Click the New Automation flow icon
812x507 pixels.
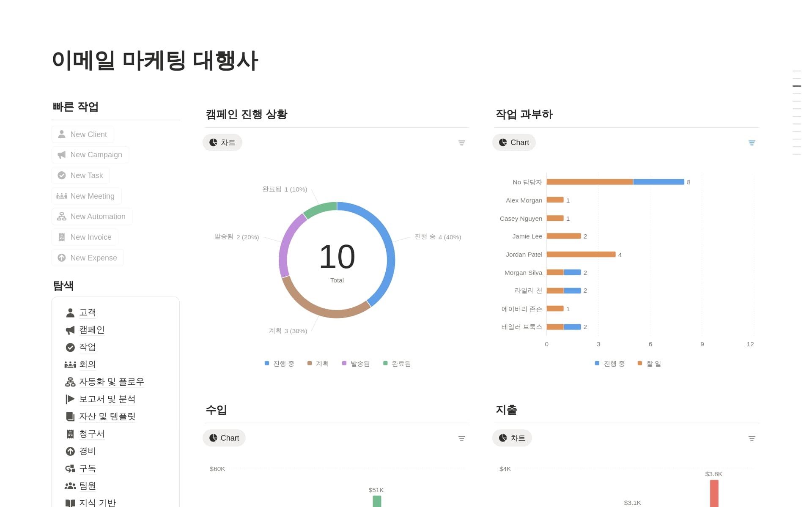pyautogui.click(x=62, y=217)
